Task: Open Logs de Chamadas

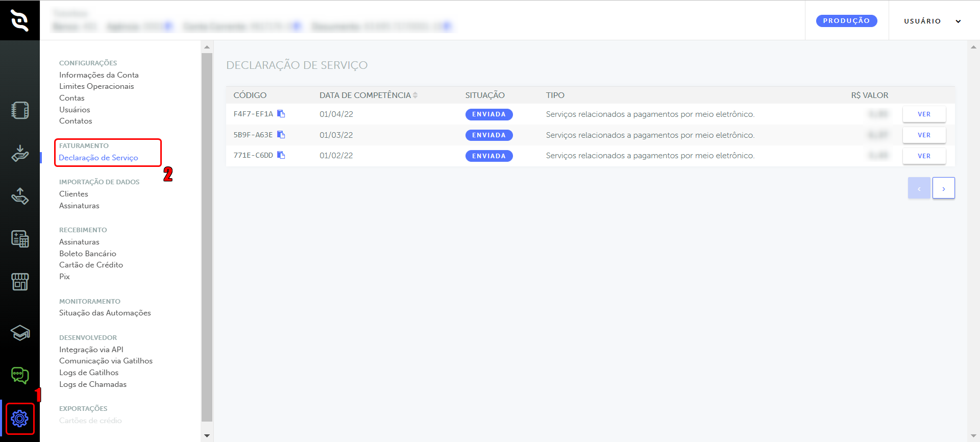Action: (x=93, y=384)
